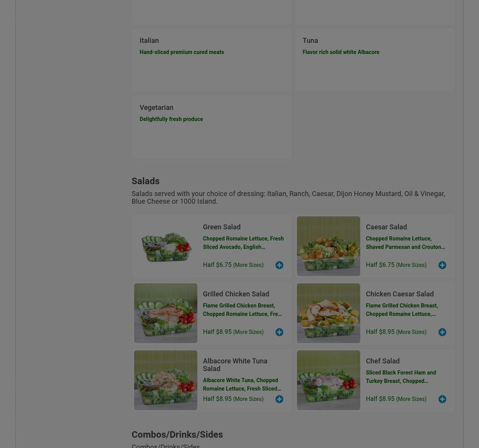479x448 pixels.
Task: Add Caesar Salad with plus icon
Action: [x=442, y=265]
